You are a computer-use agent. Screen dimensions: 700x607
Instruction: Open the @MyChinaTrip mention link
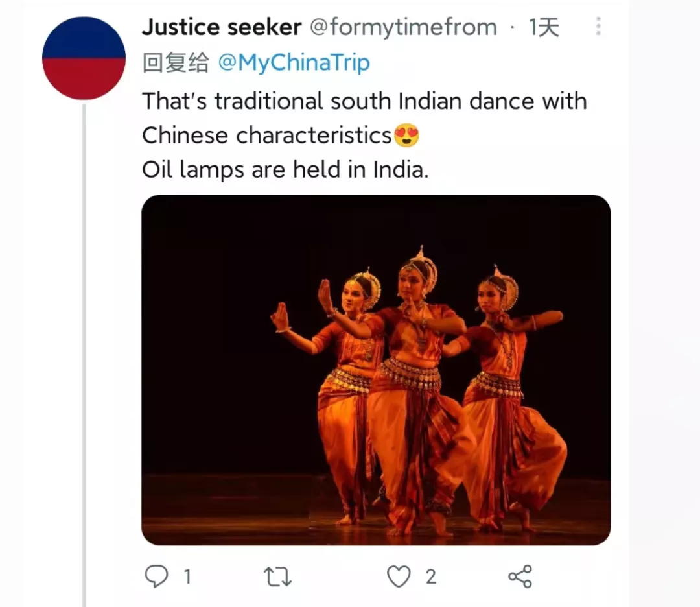pos(294,63)
